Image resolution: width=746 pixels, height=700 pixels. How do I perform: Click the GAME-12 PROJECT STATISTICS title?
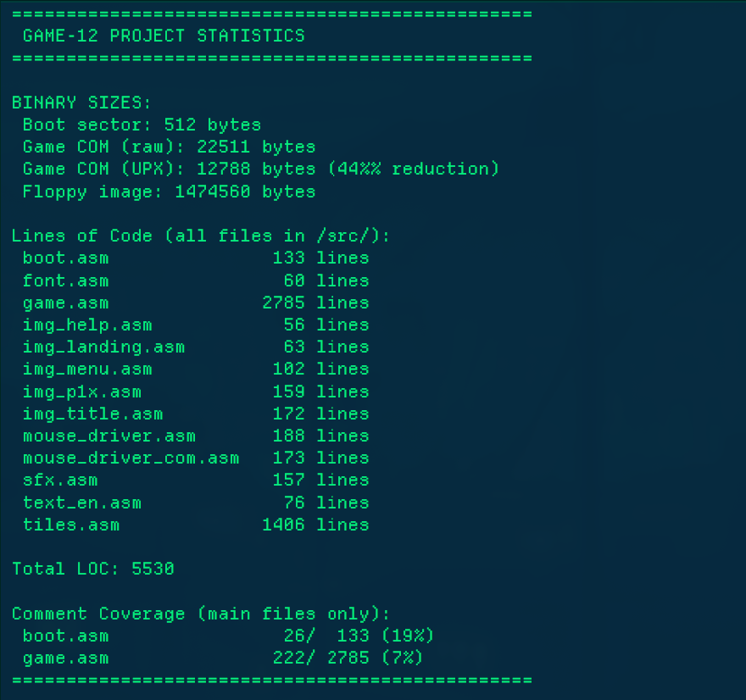[x=163, y=36]
